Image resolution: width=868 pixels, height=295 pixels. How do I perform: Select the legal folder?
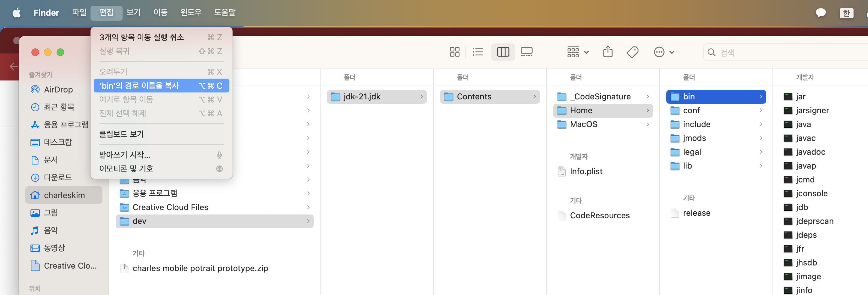click(x=716, y=152)
